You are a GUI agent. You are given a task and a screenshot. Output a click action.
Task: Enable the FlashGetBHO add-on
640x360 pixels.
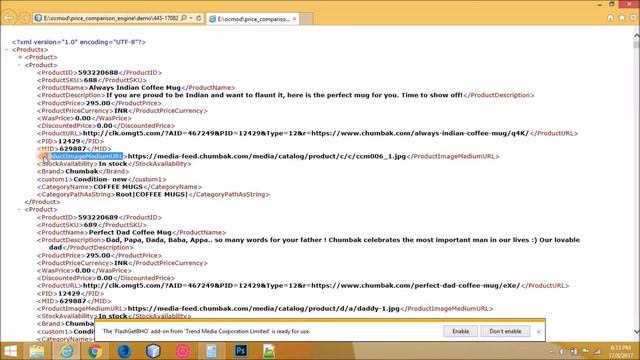(x=460, y=331)
